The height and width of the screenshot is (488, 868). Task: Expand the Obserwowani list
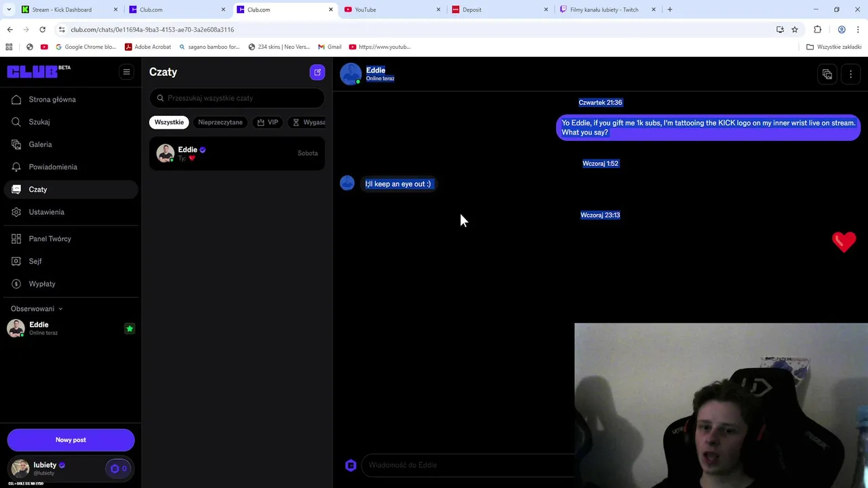tap(37, 309)
